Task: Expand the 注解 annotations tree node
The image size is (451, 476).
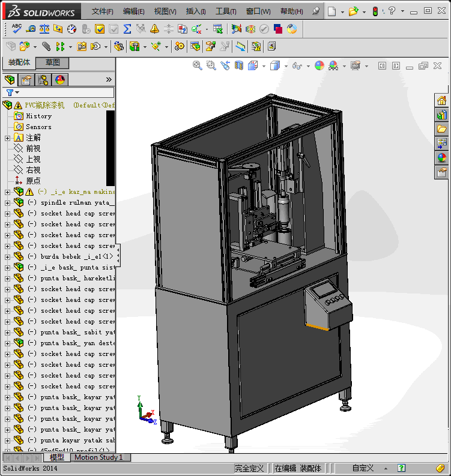Action: (8, 138)
